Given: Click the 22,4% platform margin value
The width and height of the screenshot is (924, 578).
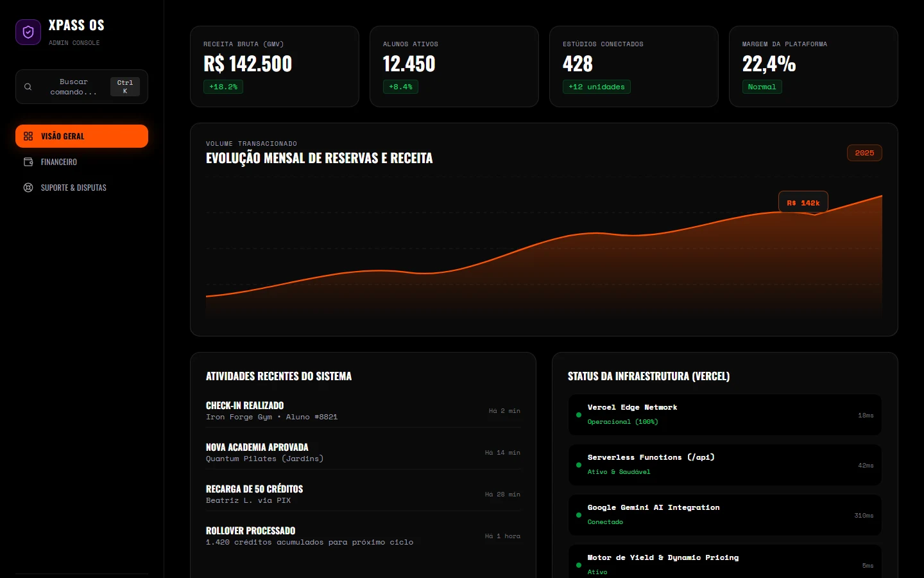Looking at the screenshot, I should click(x=769, y=64).
